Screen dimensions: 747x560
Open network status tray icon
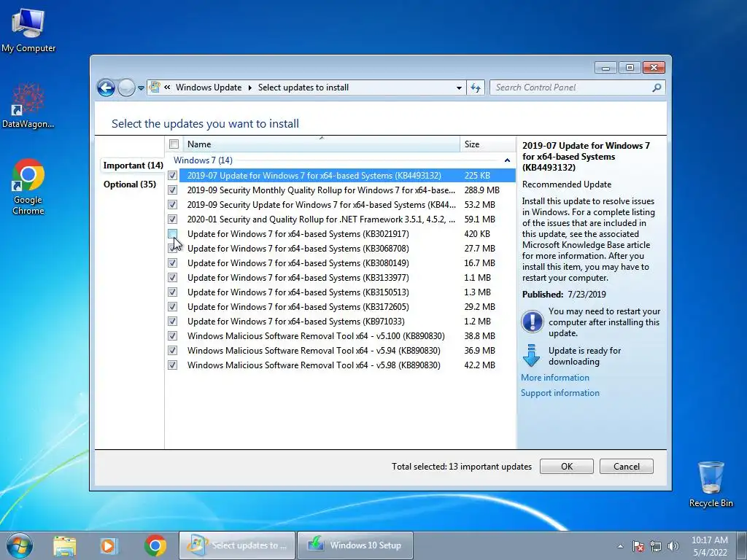(x=656, y=546)
